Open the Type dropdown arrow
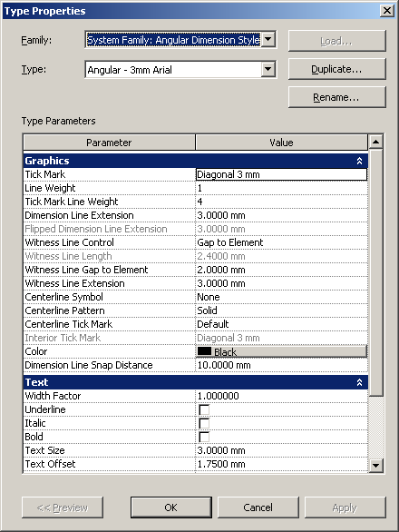 coord(268,70)
